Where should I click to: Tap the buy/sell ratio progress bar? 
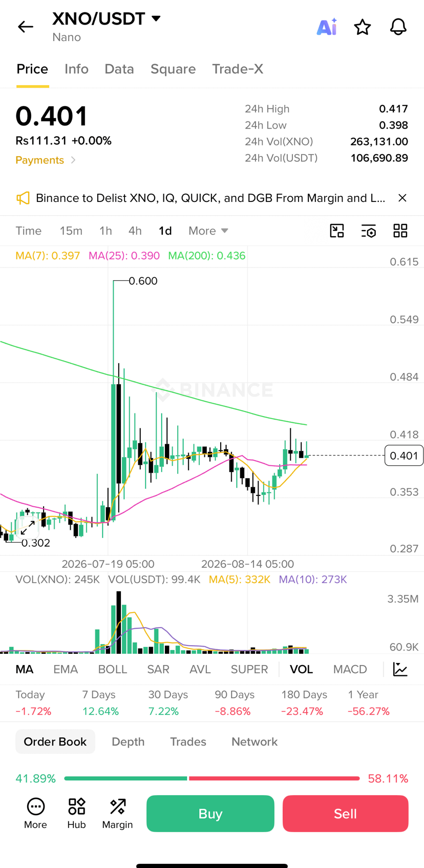(212, 778)
